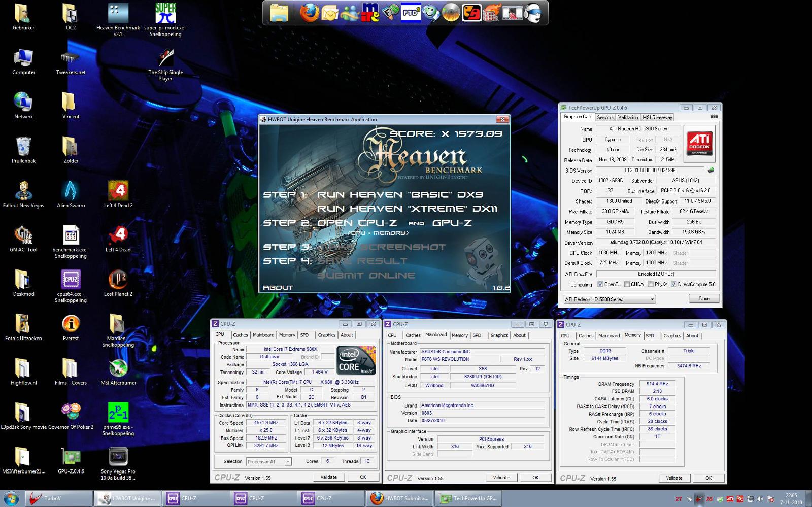This screenshot has width=812, height=507.
Task: Open the folder icon in the top dock
Action: coord(279,13)
